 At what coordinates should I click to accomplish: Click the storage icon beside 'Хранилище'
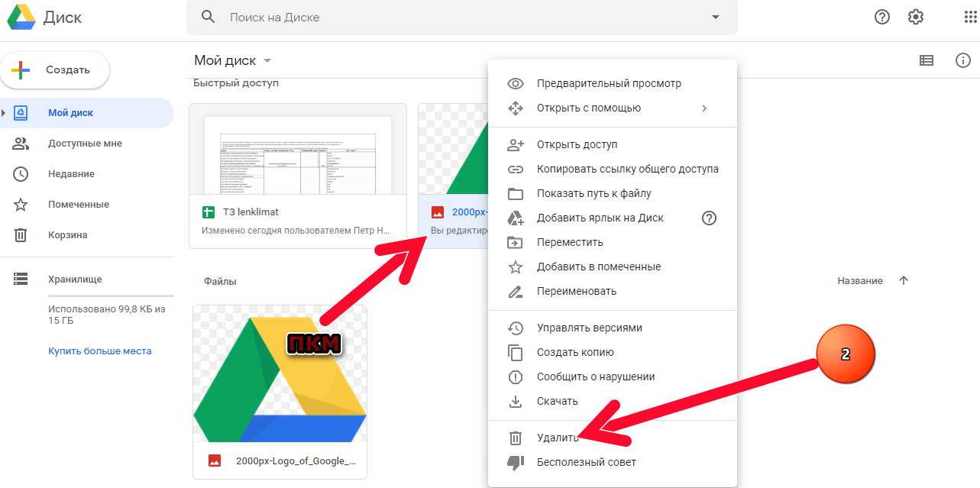pyautogui.click(x=21, y=280)
